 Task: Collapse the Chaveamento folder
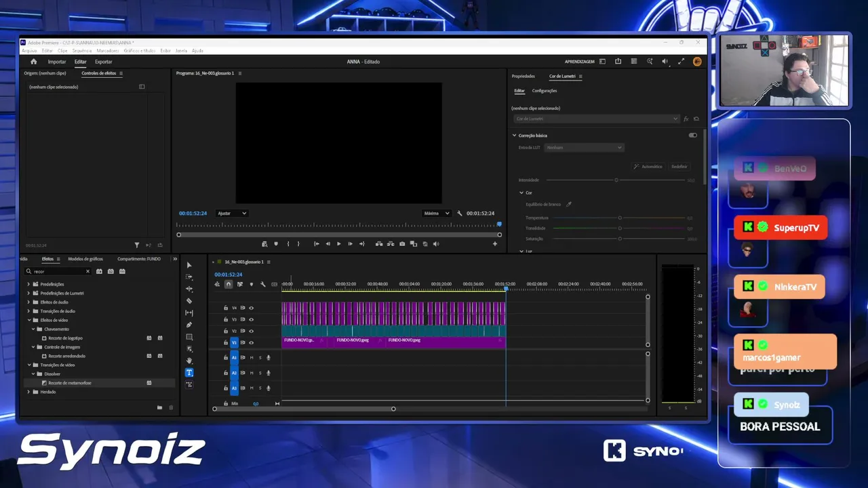[x=33, y=329]
